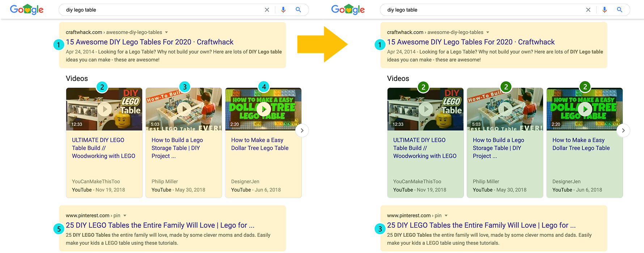Screen dimensions: 644x253
Task: Clear the search query on the right page
Action: pos(588,10)
